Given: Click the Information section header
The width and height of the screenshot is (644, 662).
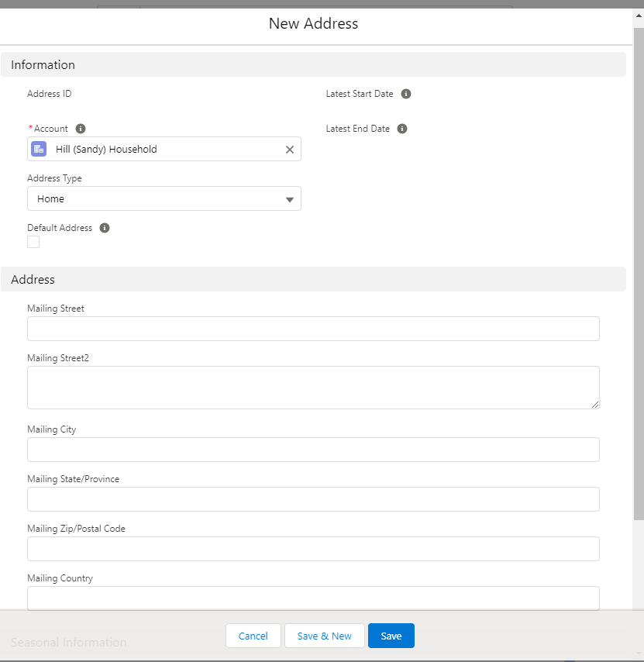Looking at the screenshot, I should point(43,65).
